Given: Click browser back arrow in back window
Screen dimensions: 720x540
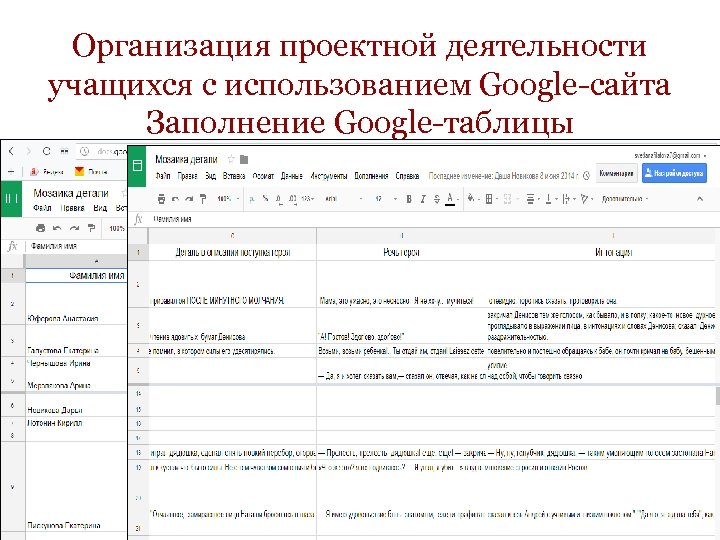Looking at the screenshot, I should click(11, 151).
